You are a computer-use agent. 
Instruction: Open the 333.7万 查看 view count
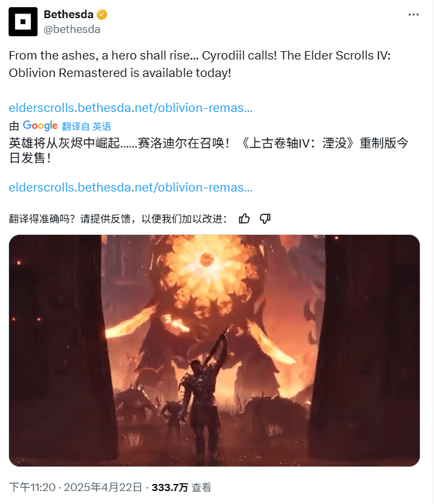click(x=182, y=487)
